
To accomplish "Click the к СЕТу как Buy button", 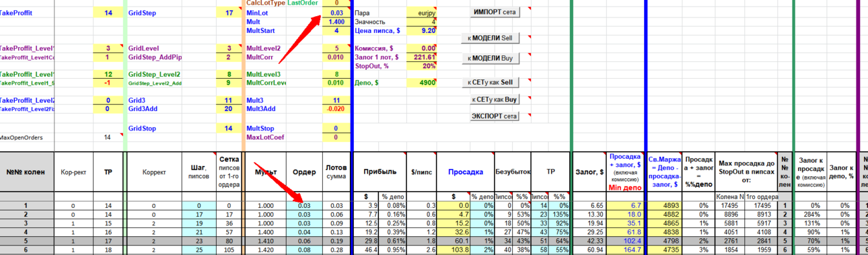I will click(x=495, y=100).
